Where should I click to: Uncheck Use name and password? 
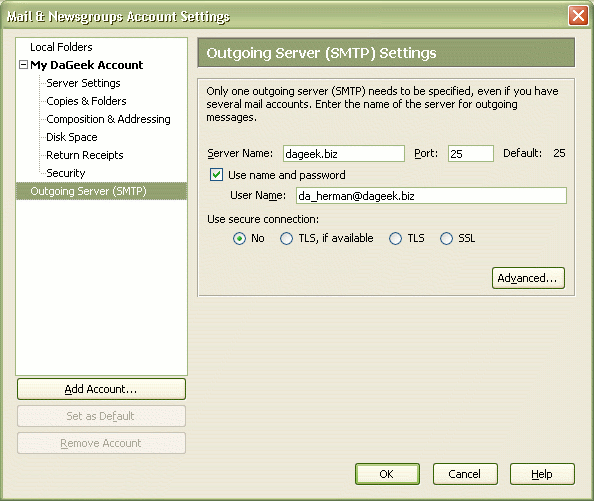tap(216, 175)
